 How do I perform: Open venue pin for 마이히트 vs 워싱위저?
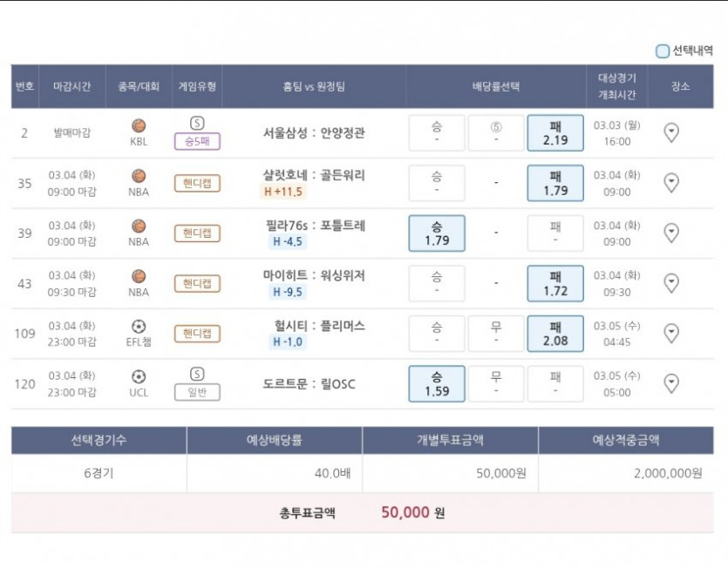[x=671, y=283]
